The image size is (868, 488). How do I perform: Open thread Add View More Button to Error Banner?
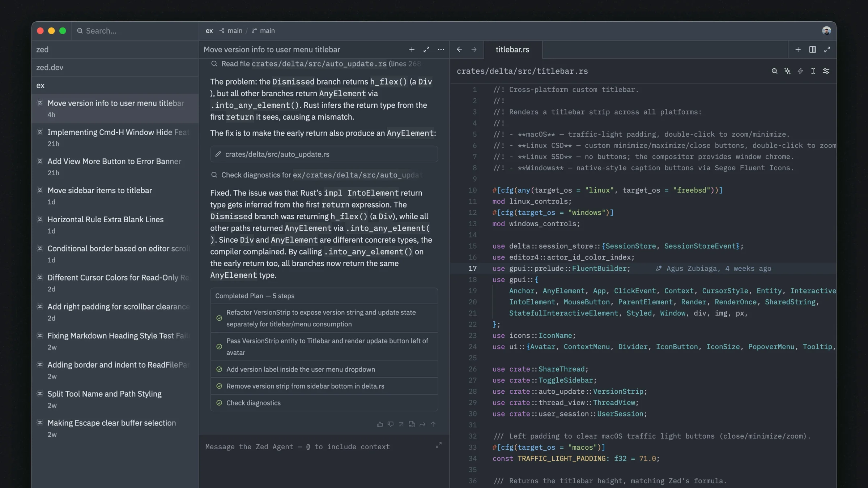[x=115, y=167]
